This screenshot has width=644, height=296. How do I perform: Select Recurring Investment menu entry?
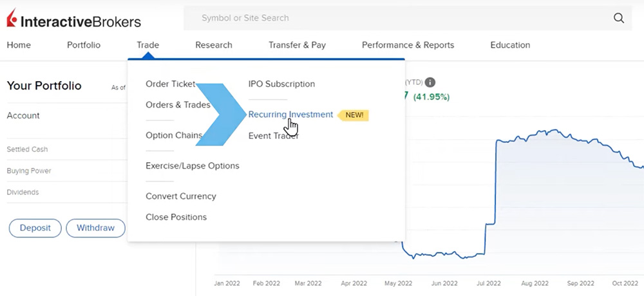tap(290, 115)
